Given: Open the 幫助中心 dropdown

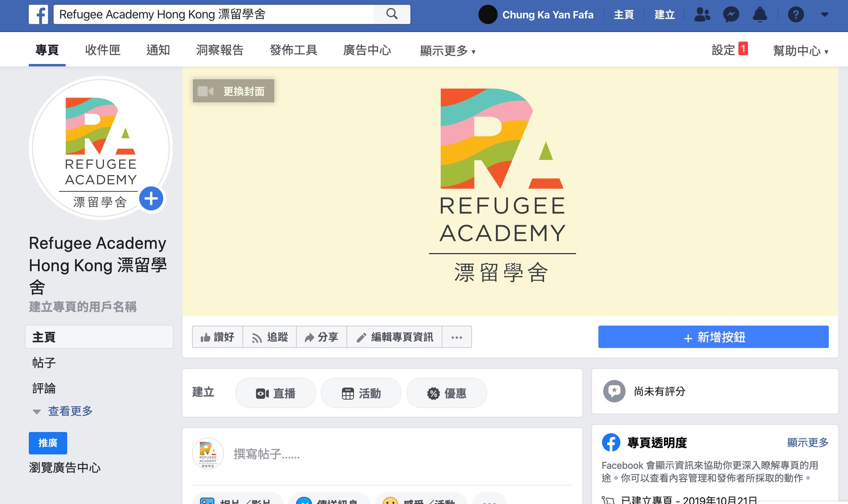Looking at the screenshot, I should tap(800, 51).
